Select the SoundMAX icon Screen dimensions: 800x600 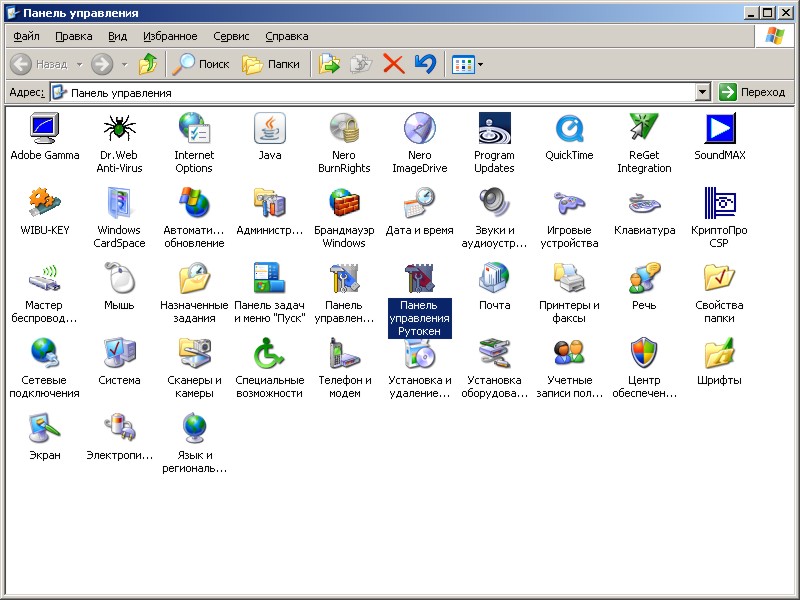pos(719,129)
